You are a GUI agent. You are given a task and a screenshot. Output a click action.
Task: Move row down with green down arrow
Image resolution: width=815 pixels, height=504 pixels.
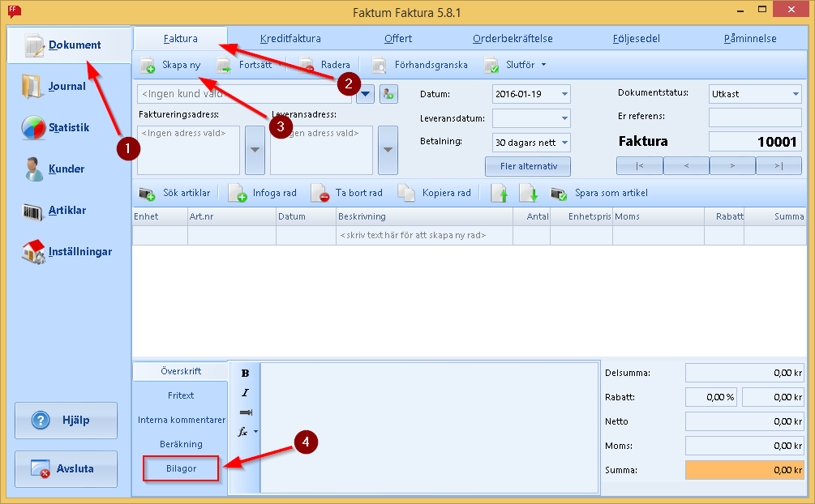529,194
